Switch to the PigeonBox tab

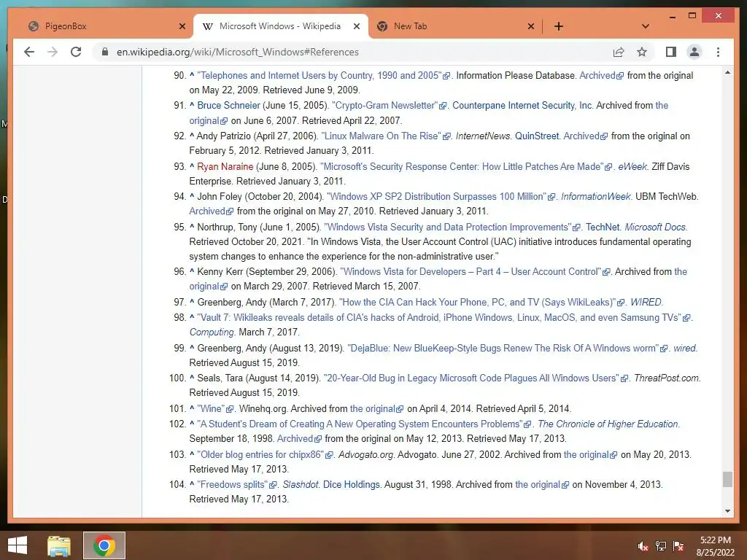105,26
